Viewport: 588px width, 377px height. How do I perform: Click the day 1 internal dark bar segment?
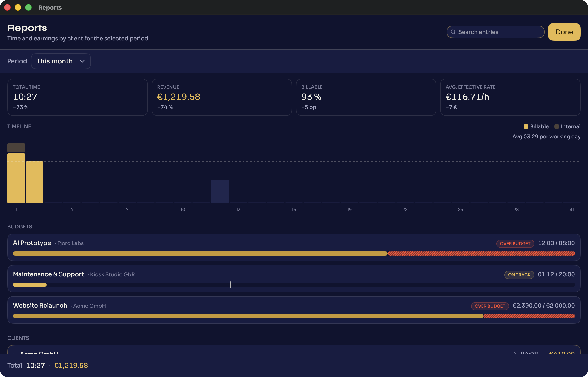point(16,148)
